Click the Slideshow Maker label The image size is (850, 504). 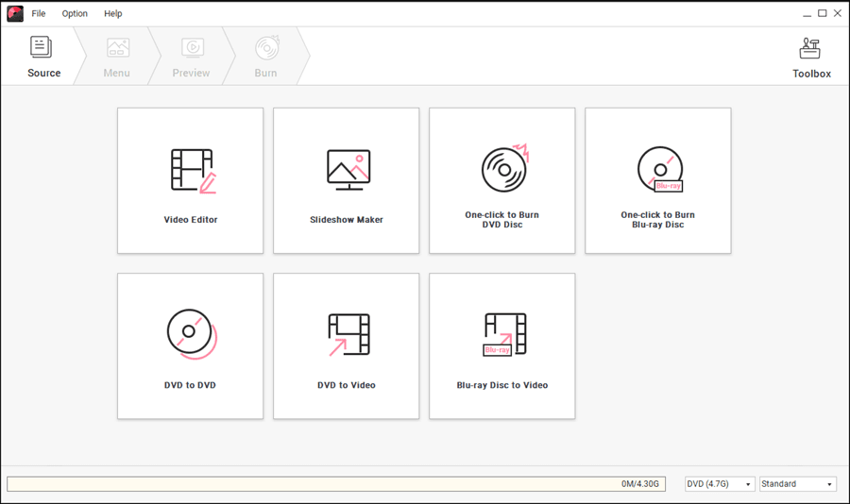click(x=347, y=220)
